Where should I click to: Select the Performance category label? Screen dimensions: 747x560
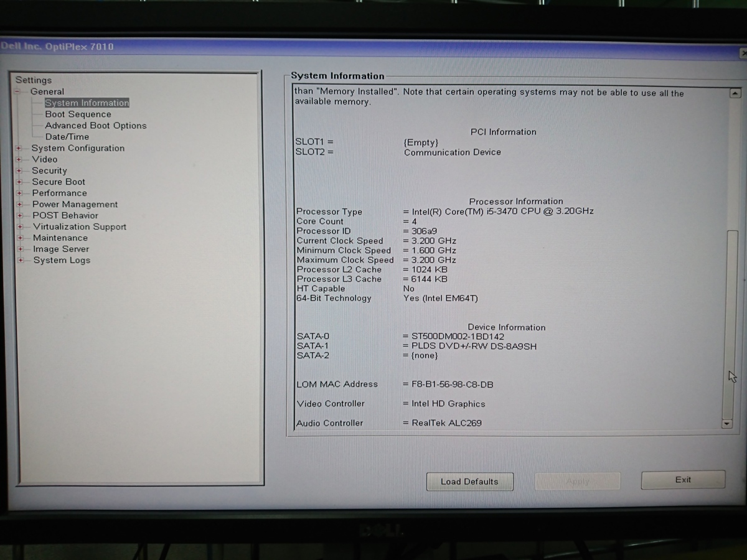[60, 193]
